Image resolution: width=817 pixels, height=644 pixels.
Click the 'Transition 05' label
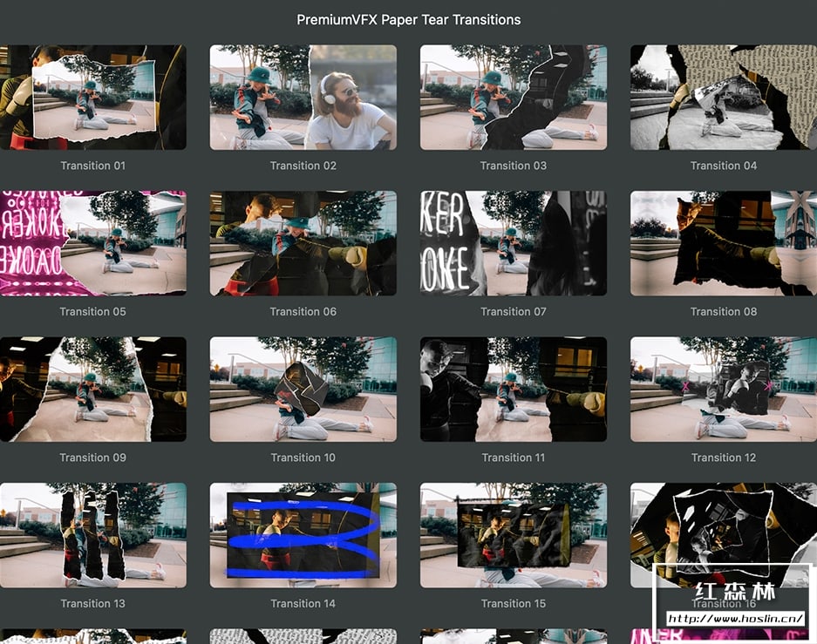tap(92, 311)
